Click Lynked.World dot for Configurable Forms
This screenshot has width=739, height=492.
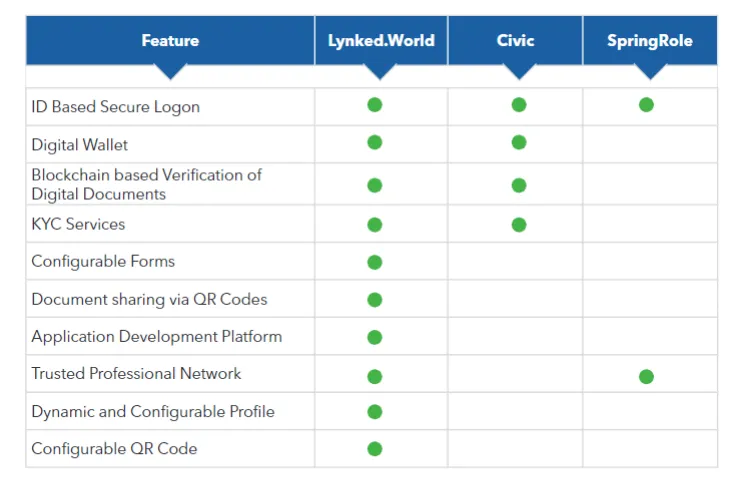[375, 262]
